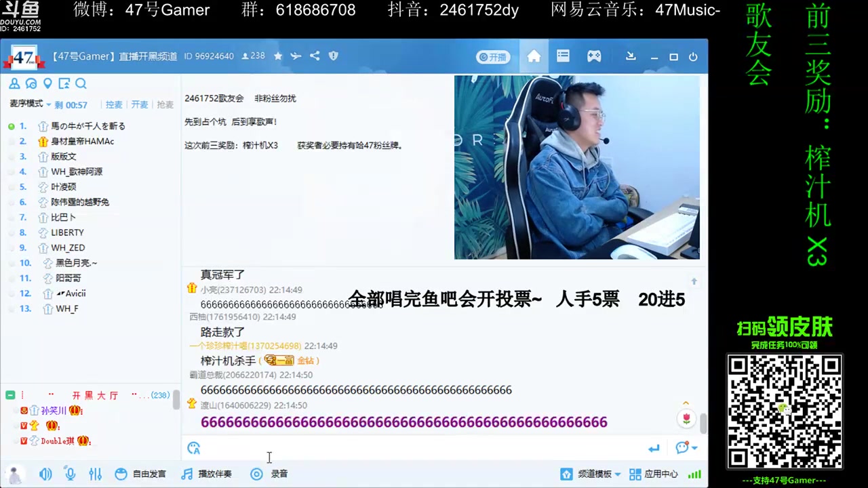This screenshot has height=488, width=868.
Task: Click the scroll-to-top arrow in chat
Action: [x=694, y=281]
